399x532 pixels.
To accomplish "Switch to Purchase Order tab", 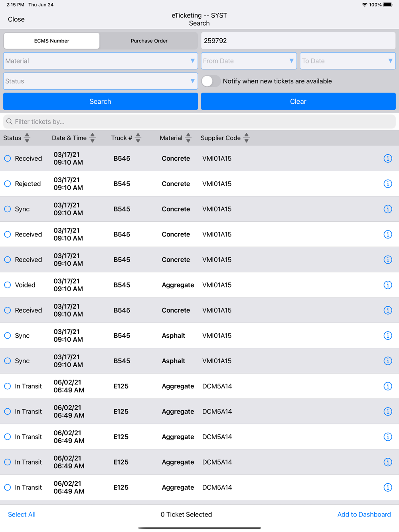I will [149, 41].
